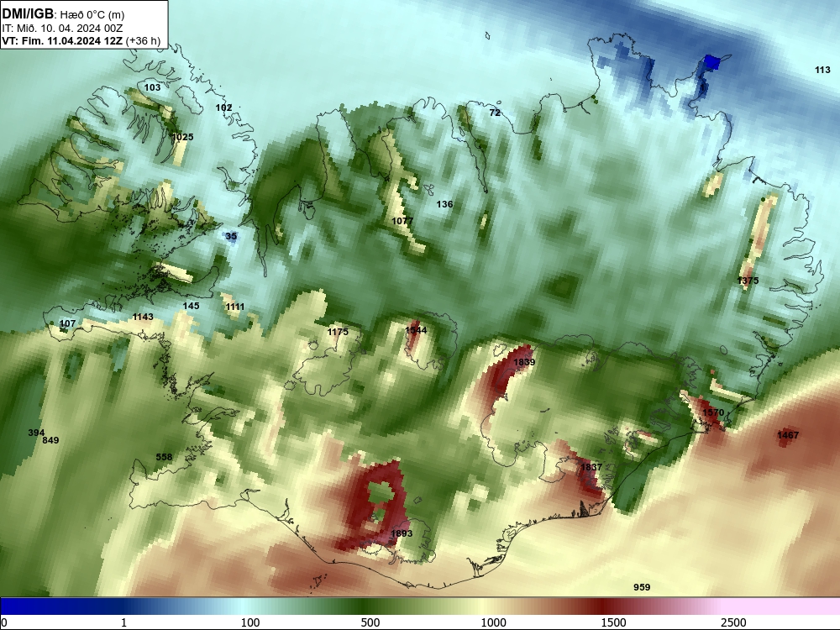The width and height of the screenshot is (840, 630).
Task: Click the 1025 value in the Westfjords
Action: [182, 137]
